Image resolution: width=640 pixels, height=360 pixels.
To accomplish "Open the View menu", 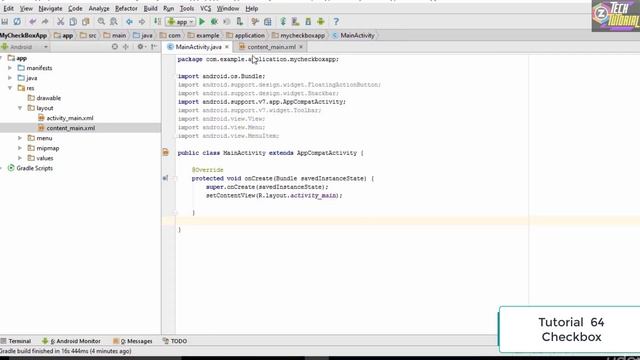I will point(26,8).
